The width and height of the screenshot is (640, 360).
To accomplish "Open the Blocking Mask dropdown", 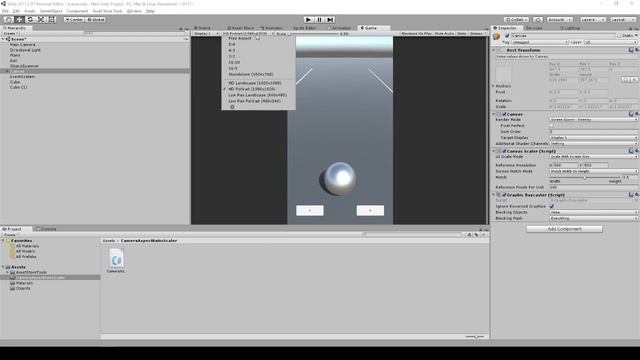I will click(x=593, y=218).
